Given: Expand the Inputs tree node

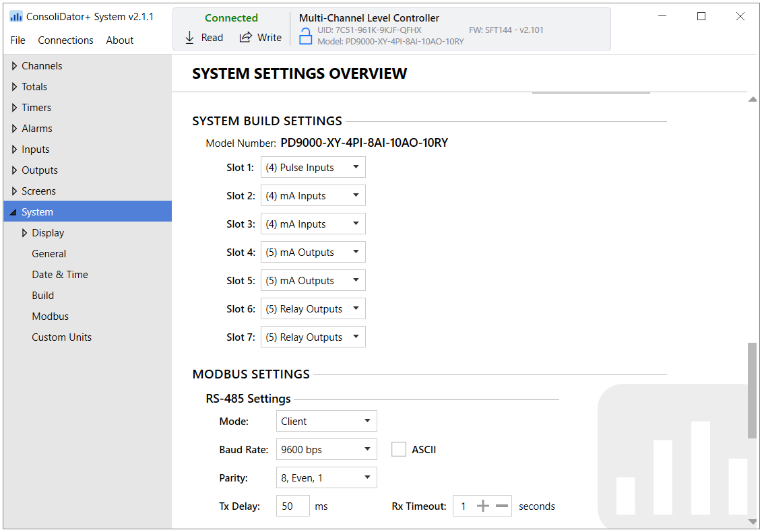Looking at the screenshot, I should 14,149.
